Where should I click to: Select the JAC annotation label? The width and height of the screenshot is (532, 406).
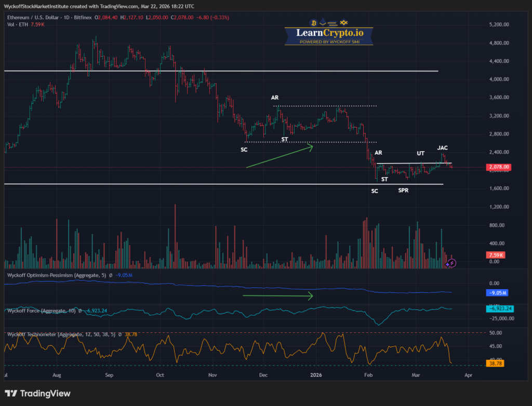point(442,148)
